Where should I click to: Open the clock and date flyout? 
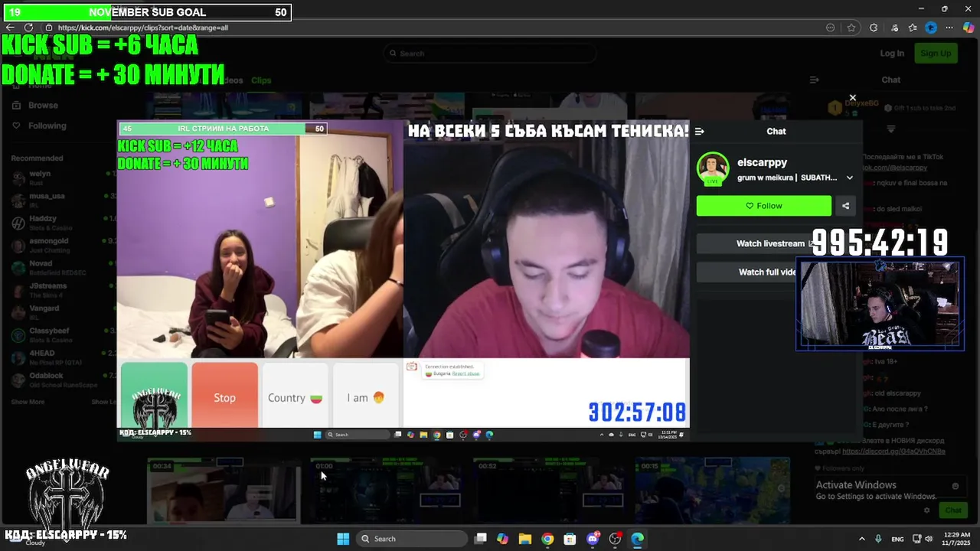(956, 539)
